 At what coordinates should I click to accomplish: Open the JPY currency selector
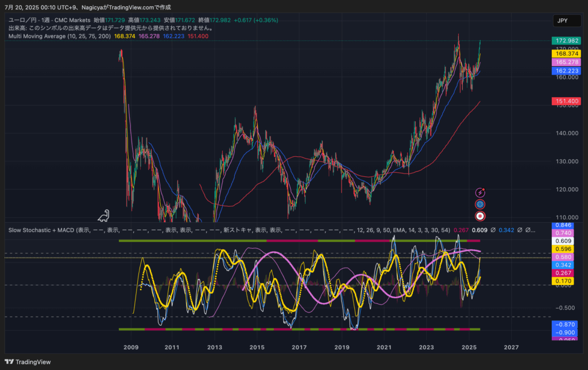[x=563, y=21]
